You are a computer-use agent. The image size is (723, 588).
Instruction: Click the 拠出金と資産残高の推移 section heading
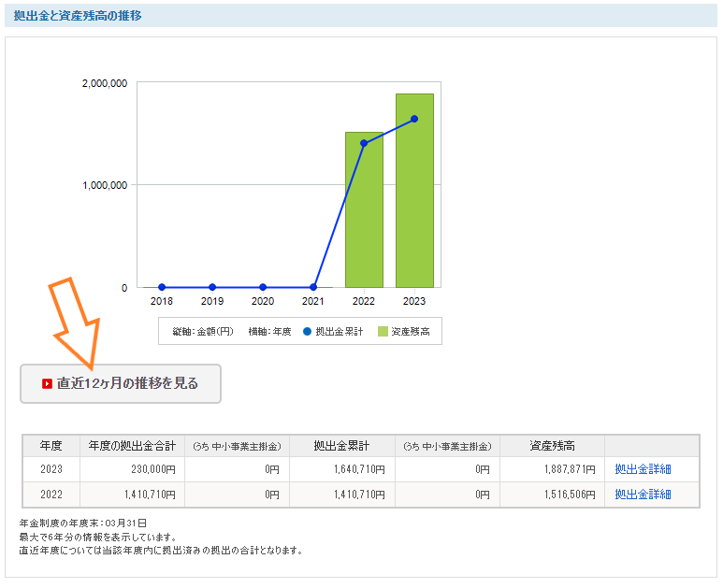click(x=78, y=16)
